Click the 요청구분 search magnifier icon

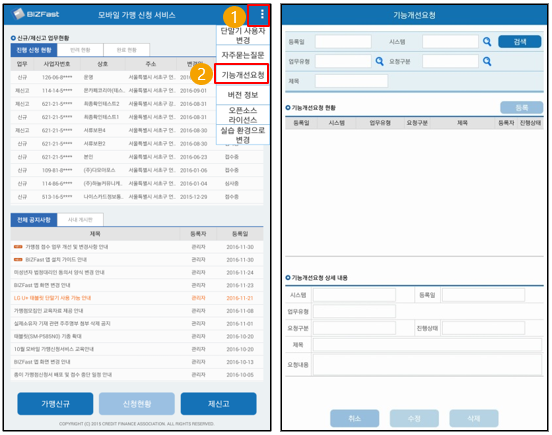pyautogui.click(x=487, y=61)
